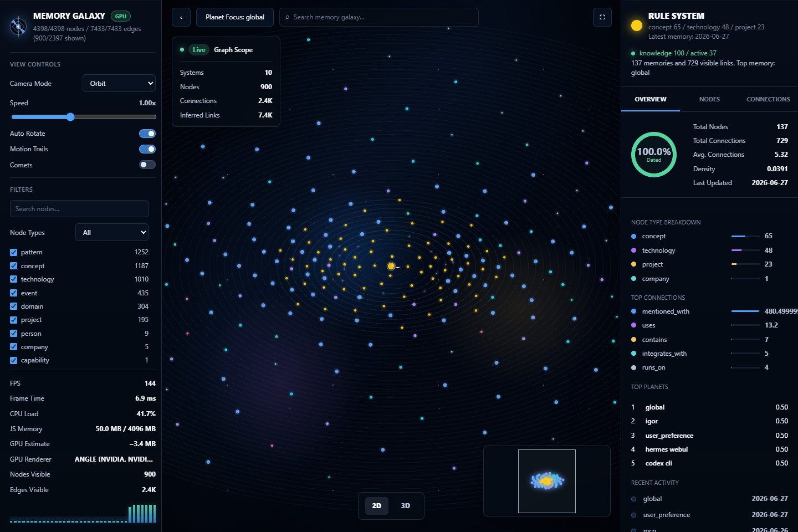Viewport: 798px width, 532px height.
Task: Click the integrates_with connection row
Action: pyautogui.click(x=709, y=354)
